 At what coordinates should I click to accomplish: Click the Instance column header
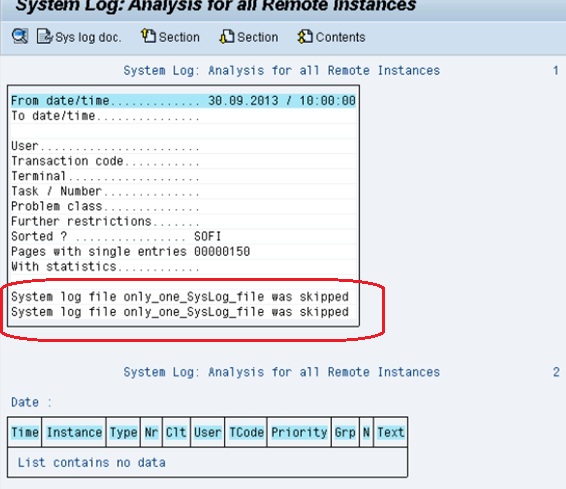[x=74, y=432]
